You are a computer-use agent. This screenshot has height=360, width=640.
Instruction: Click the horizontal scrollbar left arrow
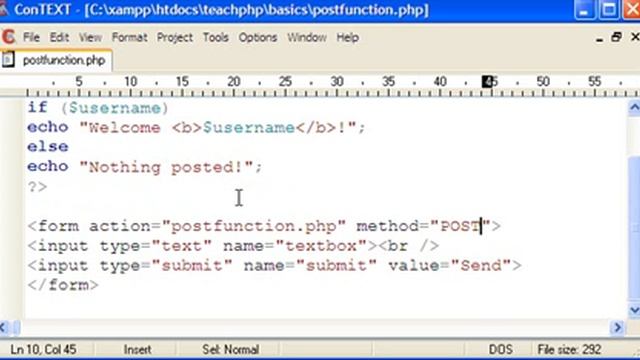[4, 327]
